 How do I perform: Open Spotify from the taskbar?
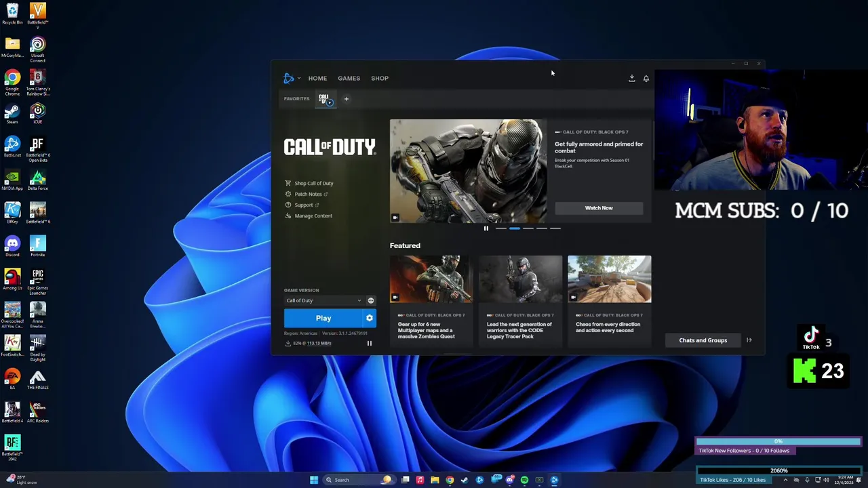[x=524, y=480]
